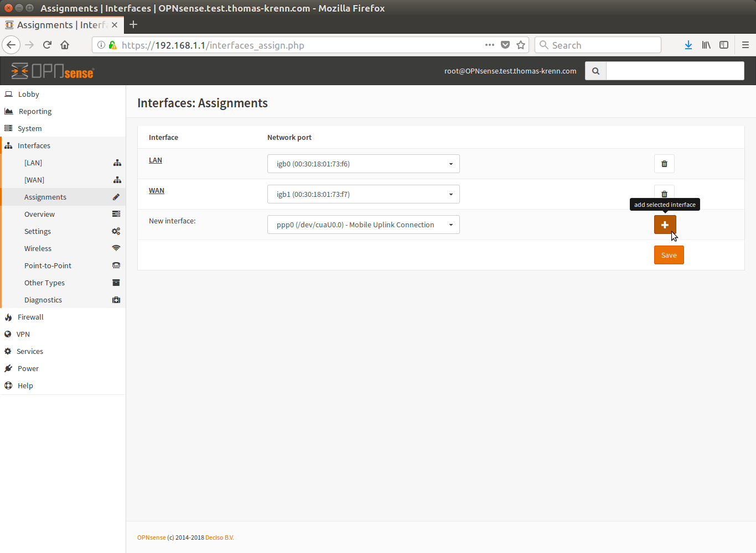Screen dimensions: 756x553
Task: Click the OPNsense header search magnifier icon
Action: [596, 71]
